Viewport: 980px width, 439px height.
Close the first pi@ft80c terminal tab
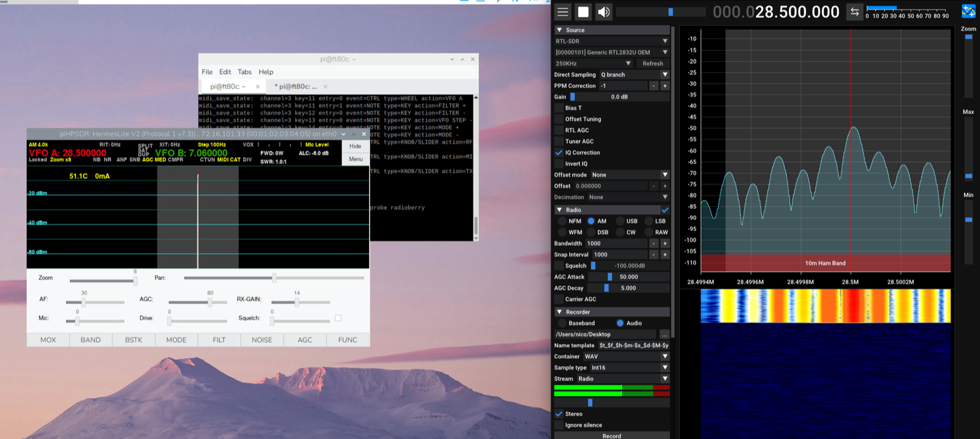tap(258, 86)
